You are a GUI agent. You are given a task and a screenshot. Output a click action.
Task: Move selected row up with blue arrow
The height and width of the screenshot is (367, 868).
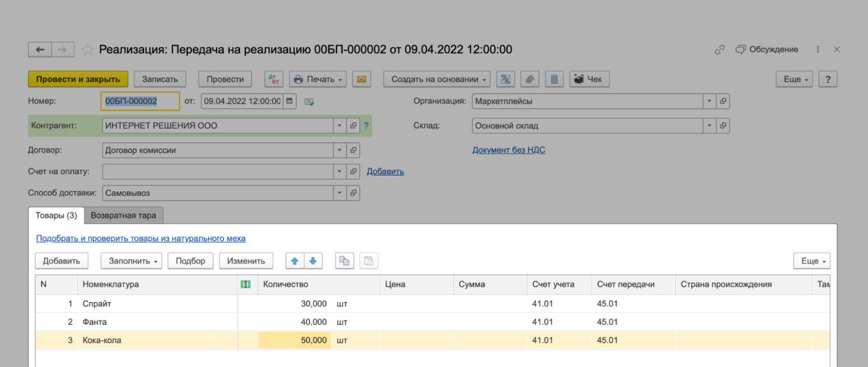pos(295,260)
